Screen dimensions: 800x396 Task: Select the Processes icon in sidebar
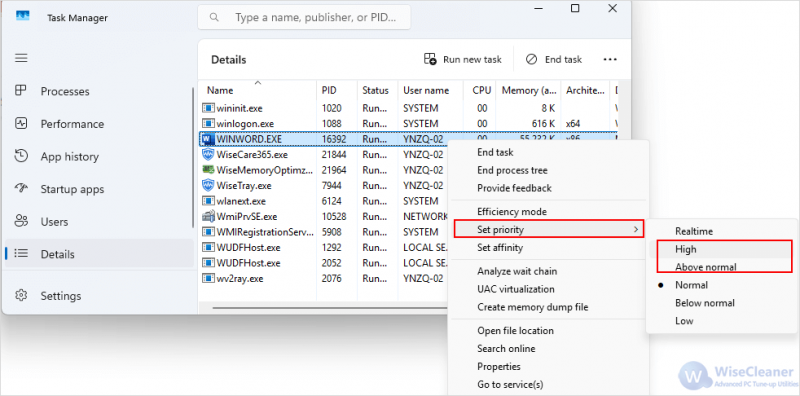21,91
